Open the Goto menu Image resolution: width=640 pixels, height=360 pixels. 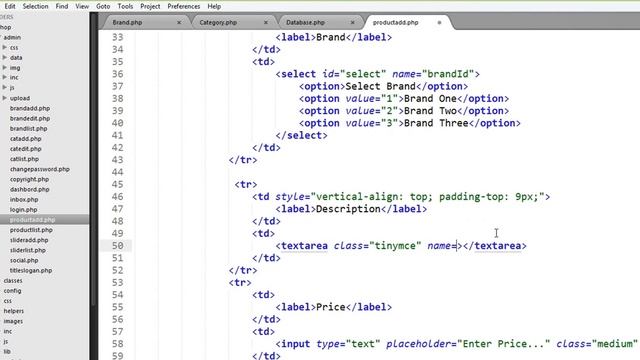point(103,7)
